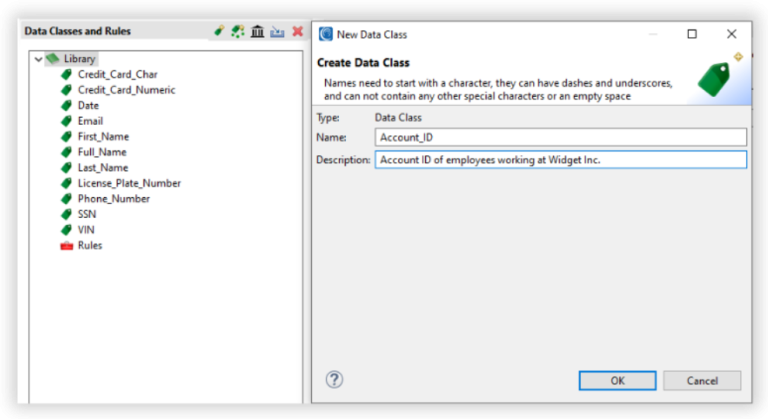Click the green tag icon beside SSN
The image size is (768, 419).
(66, 215)
